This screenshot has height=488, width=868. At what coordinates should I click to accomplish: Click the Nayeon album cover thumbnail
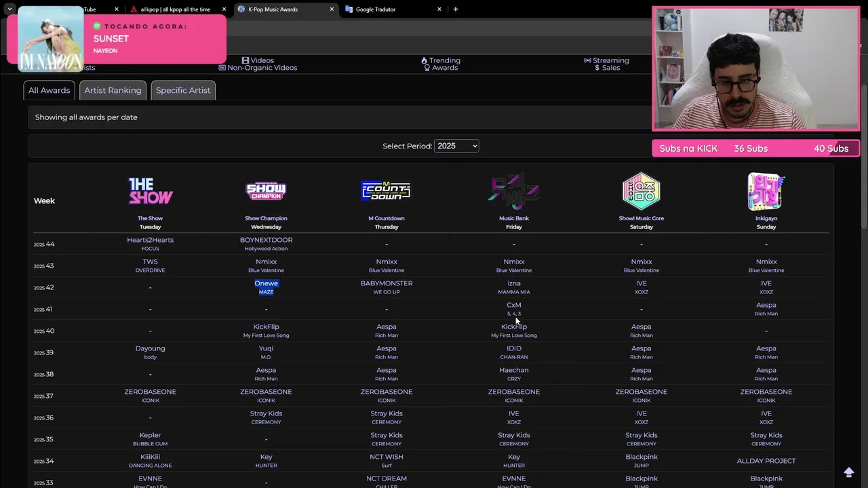pyautogui.click(x=50, y=39)
